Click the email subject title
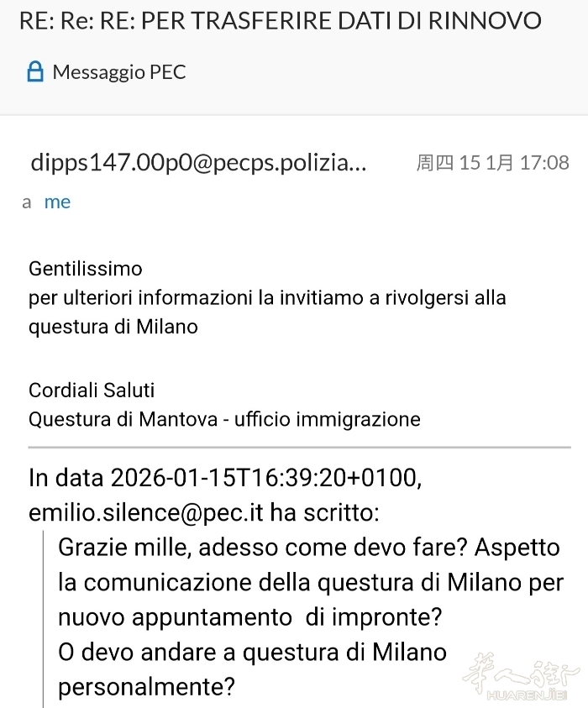This screenshot has height=708, width=588. [x=280, y=20]
